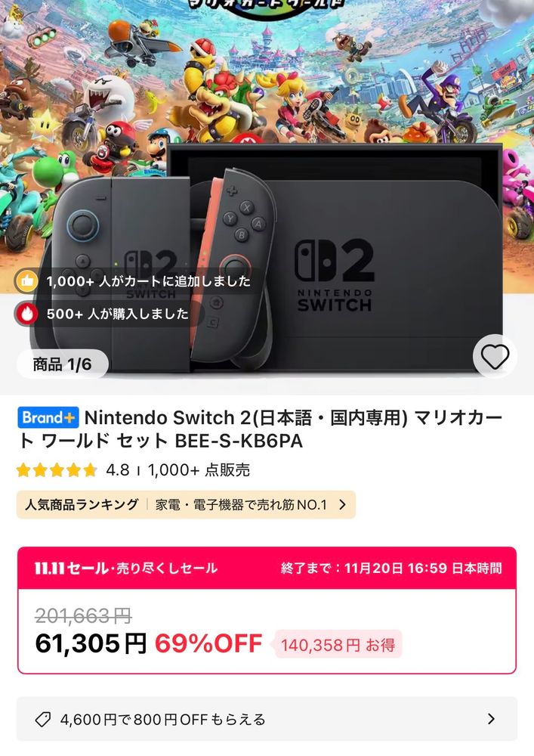Tap the heart wishlist icon
This screenshot has width=534, height=756.
click(x=495, y=357)
